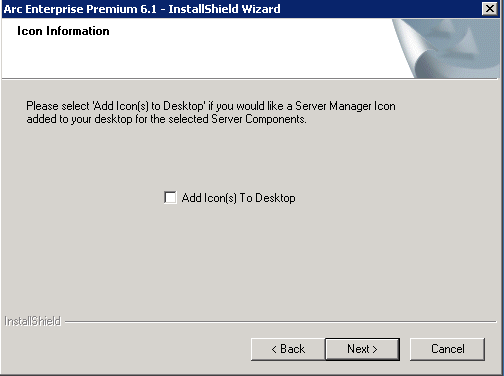The width and height of the screenshot is (504, 376).
Task: Proceed by clicking the Next button
Action: pos(362,349)
